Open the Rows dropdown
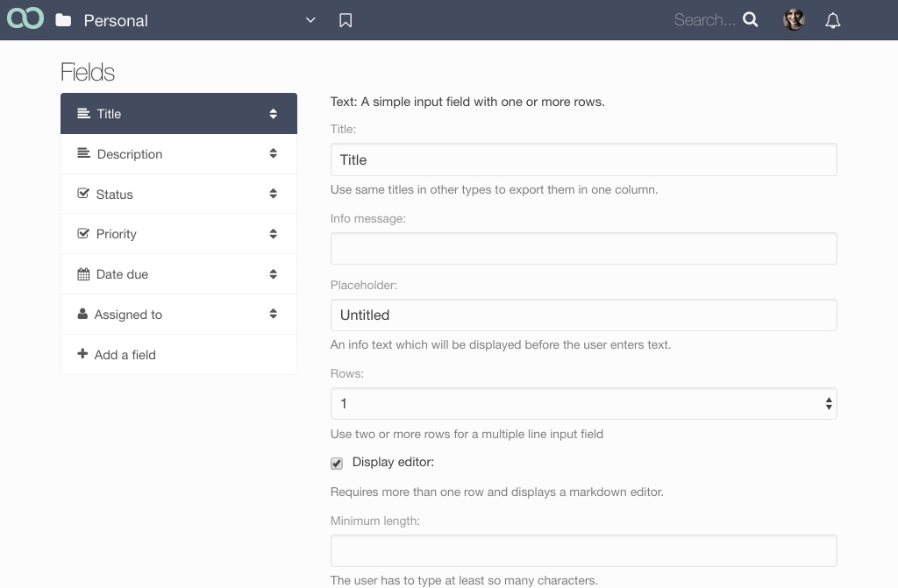Viewport: 898px width, 588px height. click(x=583, y=404)
